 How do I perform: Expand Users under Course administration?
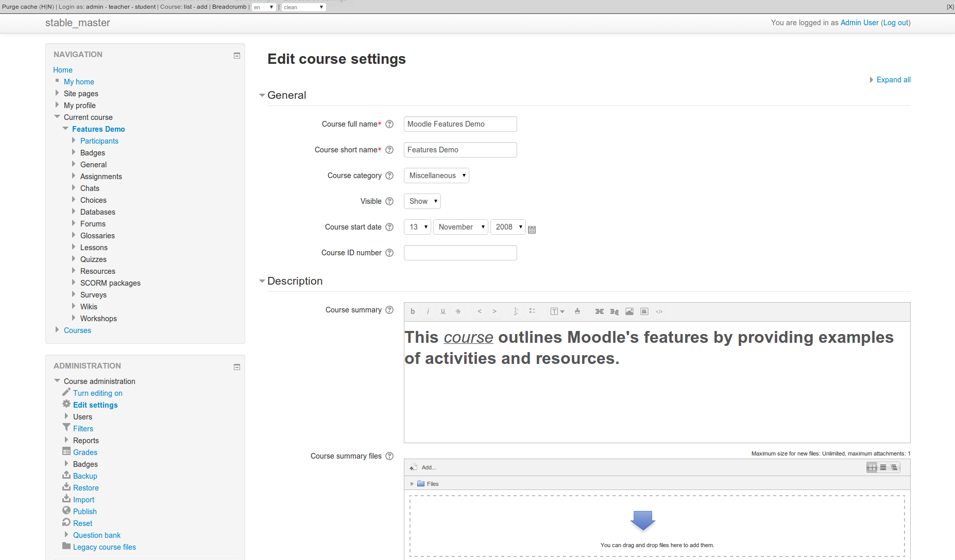(66, 416)
